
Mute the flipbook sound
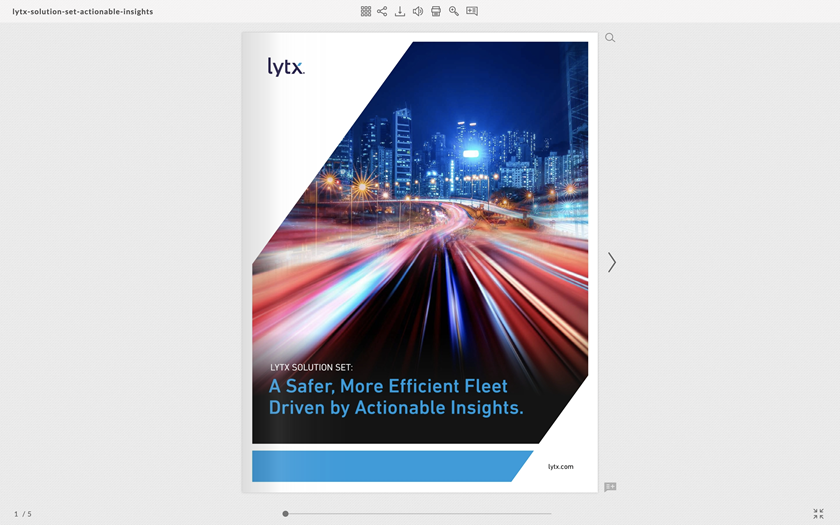418,11
